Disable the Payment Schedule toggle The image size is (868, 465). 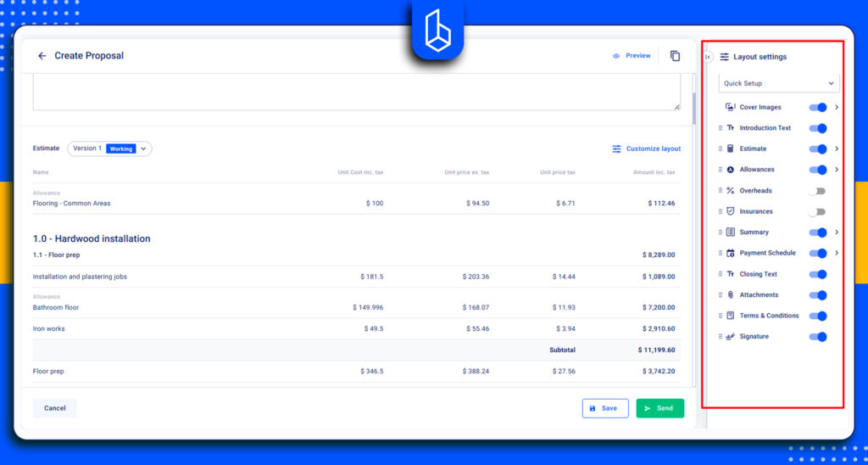tap(818, 253)
